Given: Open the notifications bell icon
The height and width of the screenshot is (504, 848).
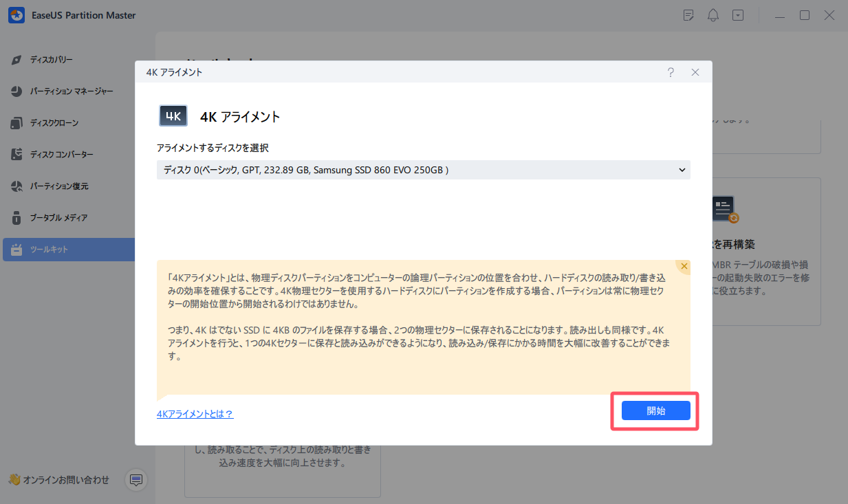Looking at the screenshot, I should 713,15.
